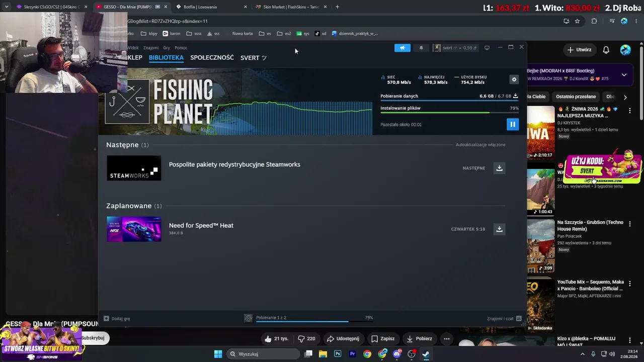Select the Ostatnio przesłane filter chip
Viewport: 644px width, 362px height.
(x=576, y=97)
